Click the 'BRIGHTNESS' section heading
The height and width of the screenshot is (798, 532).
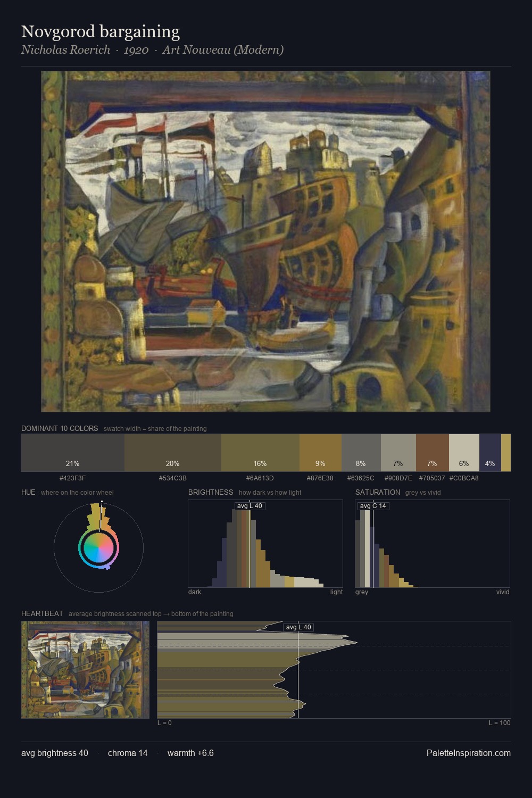(x=211, y=492)
